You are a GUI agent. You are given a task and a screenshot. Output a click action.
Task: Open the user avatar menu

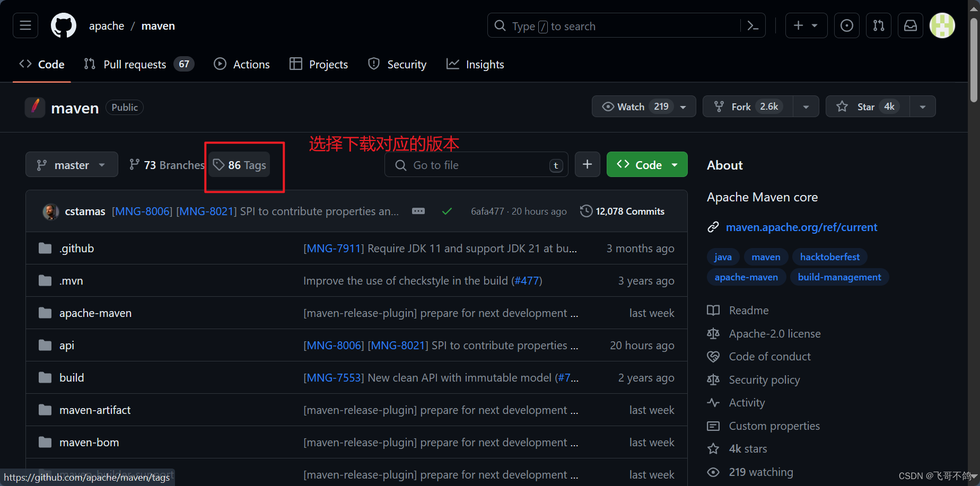(942, 25)
